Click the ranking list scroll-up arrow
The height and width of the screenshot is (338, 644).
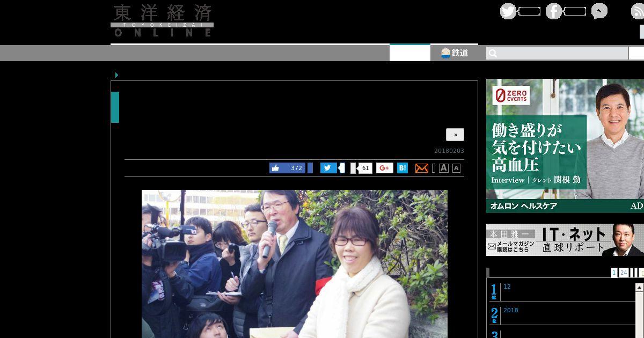pyautogui.click(x=639, y=288)
